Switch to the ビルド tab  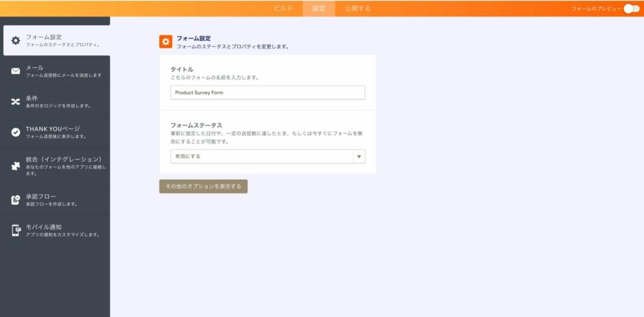pos(283,9)
